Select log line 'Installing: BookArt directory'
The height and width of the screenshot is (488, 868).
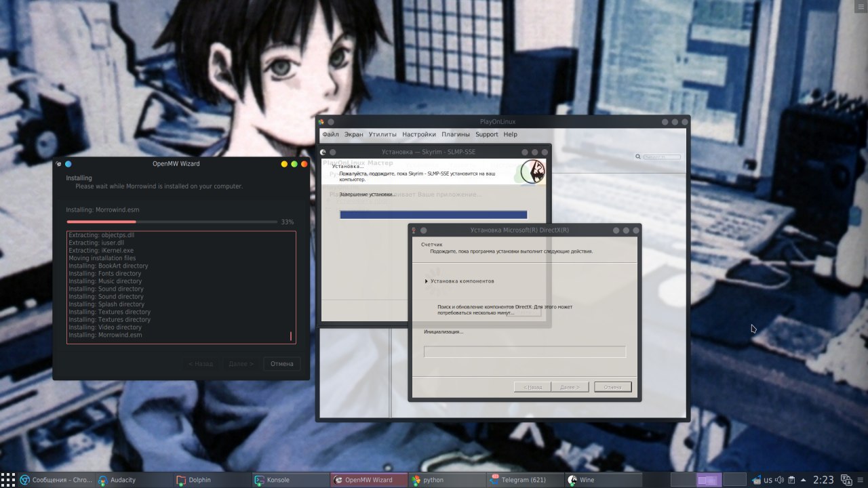[108, 266]
